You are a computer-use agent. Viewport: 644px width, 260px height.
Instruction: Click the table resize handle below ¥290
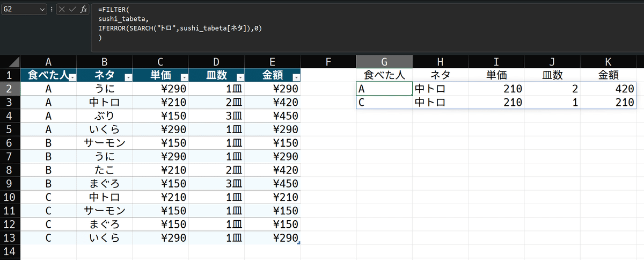click(298, 243)
